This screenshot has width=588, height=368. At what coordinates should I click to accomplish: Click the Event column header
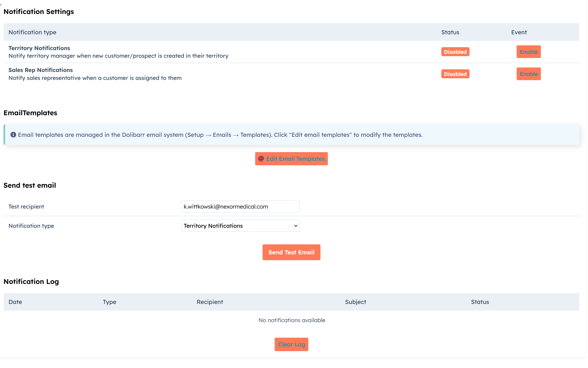coord(519,32)
